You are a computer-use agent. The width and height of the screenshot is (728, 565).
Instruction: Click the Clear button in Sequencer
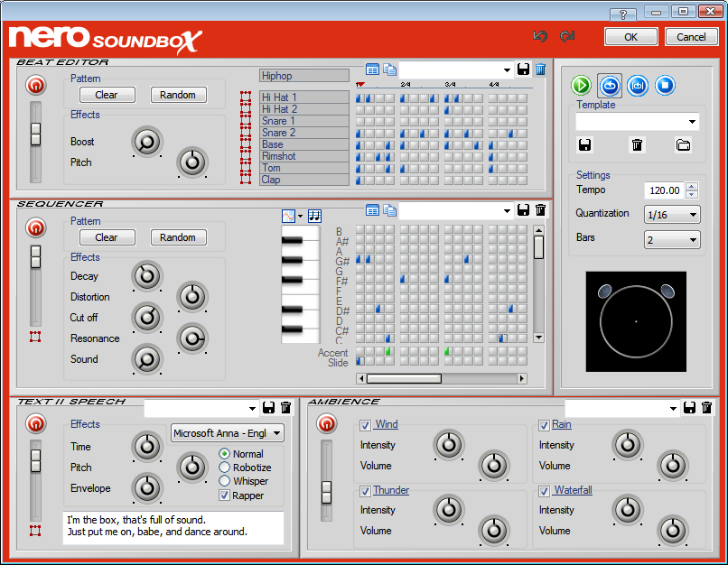[x=107, y=237]
